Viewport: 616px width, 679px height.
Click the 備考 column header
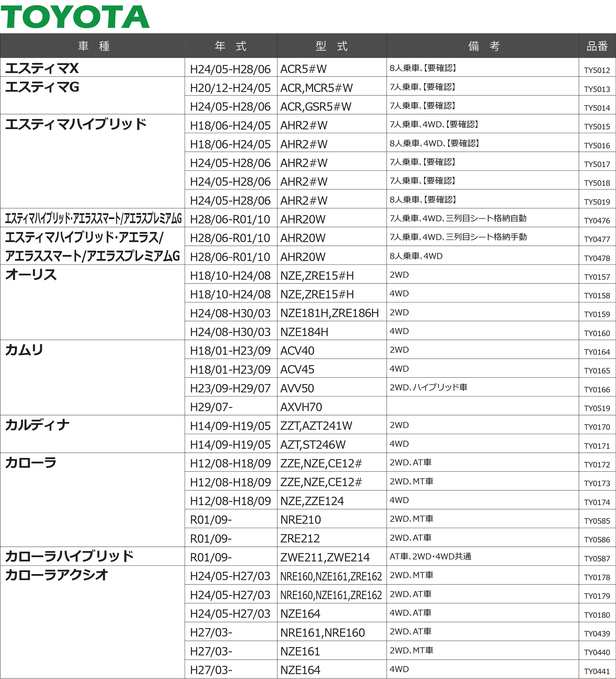(x=484, y=46)
